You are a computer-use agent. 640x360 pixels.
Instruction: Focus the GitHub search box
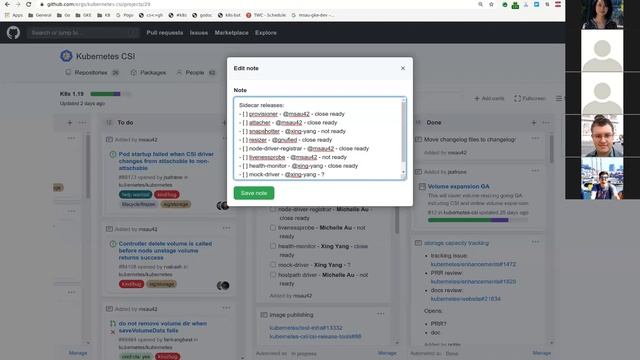click(x=83, y=33)
